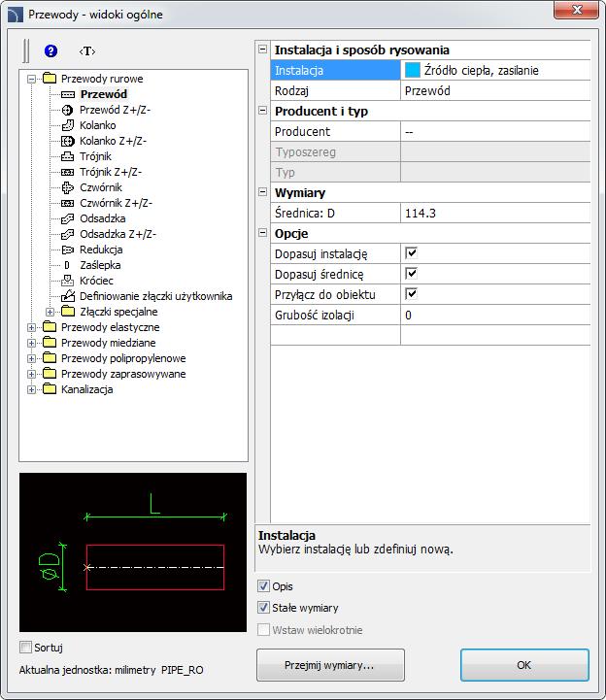606x700 pixels.
Task: Confirm with the OK button
Action: 524,665
